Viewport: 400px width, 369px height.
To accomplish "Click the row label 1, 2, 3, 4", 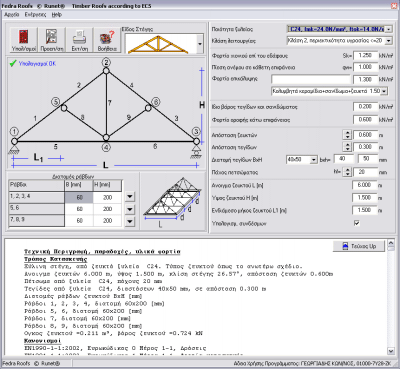I will 37,197.
